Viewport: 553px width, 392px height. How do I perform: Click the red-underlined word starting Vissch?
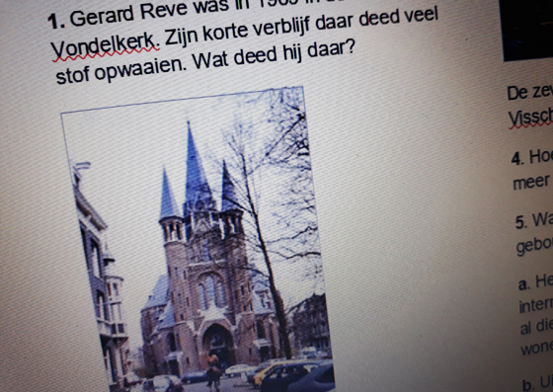[530, 118]
